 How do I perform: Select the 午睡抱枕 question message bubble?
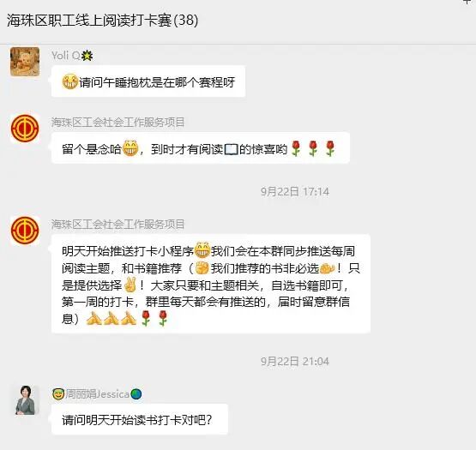click(148, 81)
